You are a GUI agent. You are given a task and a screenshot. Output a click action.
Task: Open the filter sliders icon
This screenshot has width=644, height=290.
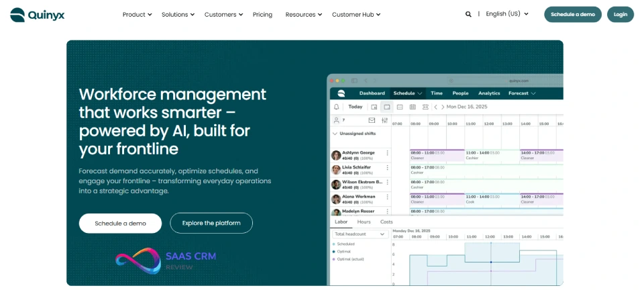click(384, 121)
